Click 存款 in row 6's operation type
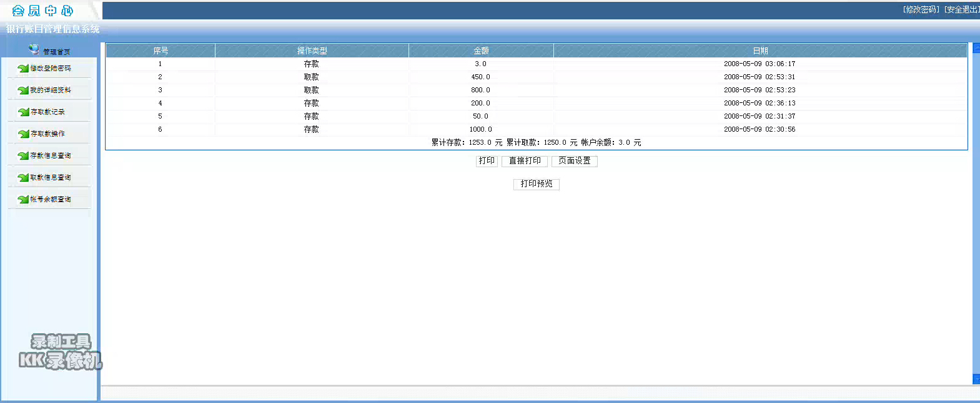This screenshot has width=980, height=403. pyautogui.click(x=312, y=129)
